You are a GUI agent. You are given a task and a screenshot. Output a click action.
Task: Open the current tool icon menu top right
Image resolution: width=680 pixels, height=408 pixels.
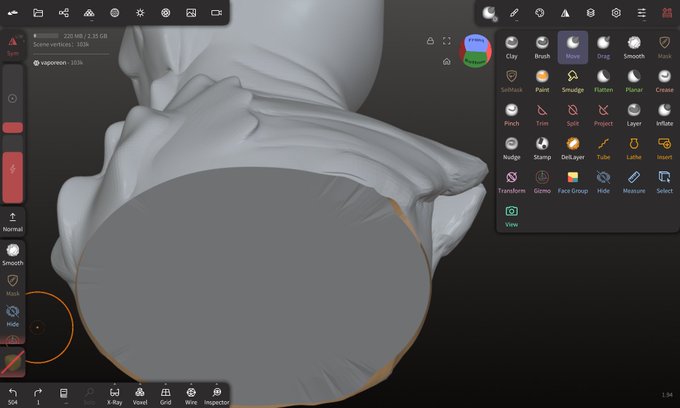click(x=489, y=13)
